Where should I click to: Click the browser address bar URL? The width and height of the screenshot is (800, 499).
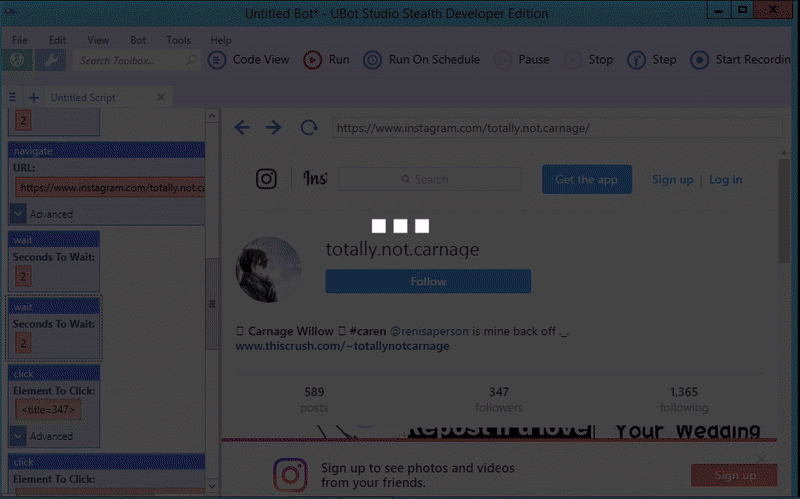click(557, 128)
